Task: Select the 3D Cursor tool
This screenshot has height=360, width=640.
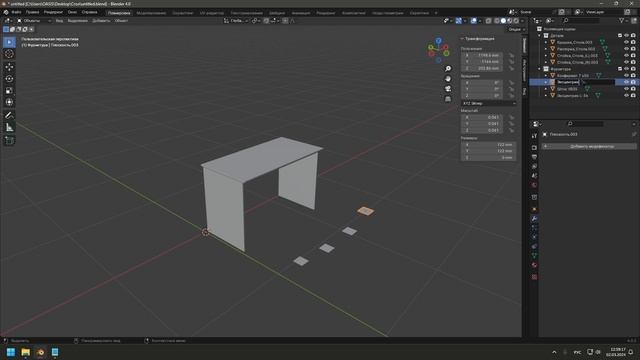Action: coord(9,54)
